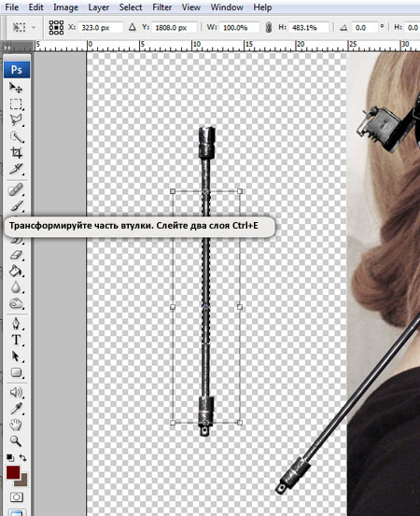
Task: Pick the Brush tool
Action: click(16, 206)
